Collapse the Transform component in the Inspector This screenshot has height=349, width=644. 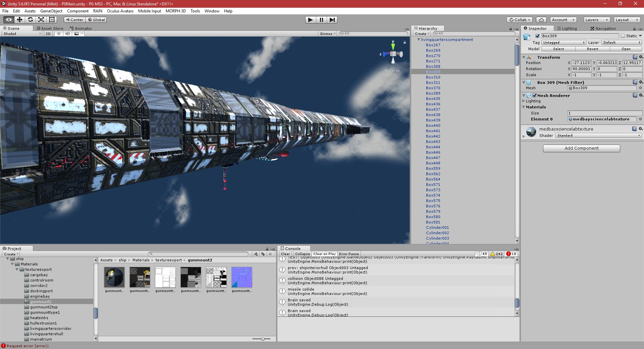(524, 57)
